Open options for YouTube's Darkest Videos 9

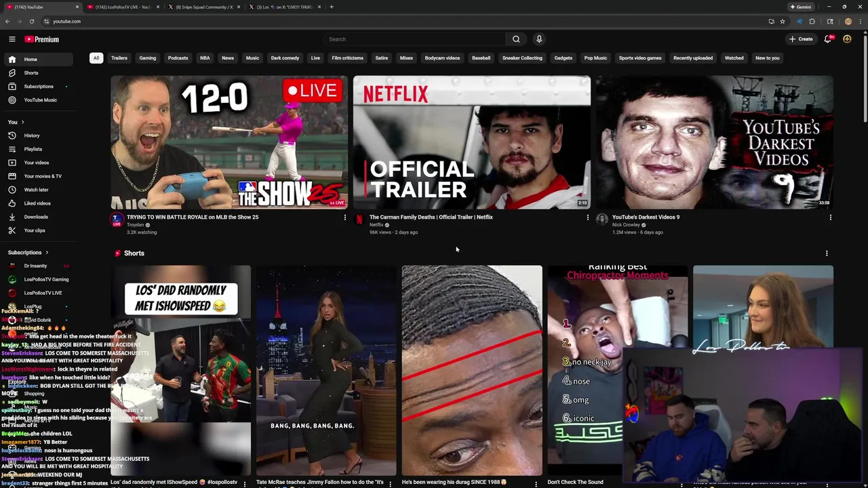(x=830, y=218)
